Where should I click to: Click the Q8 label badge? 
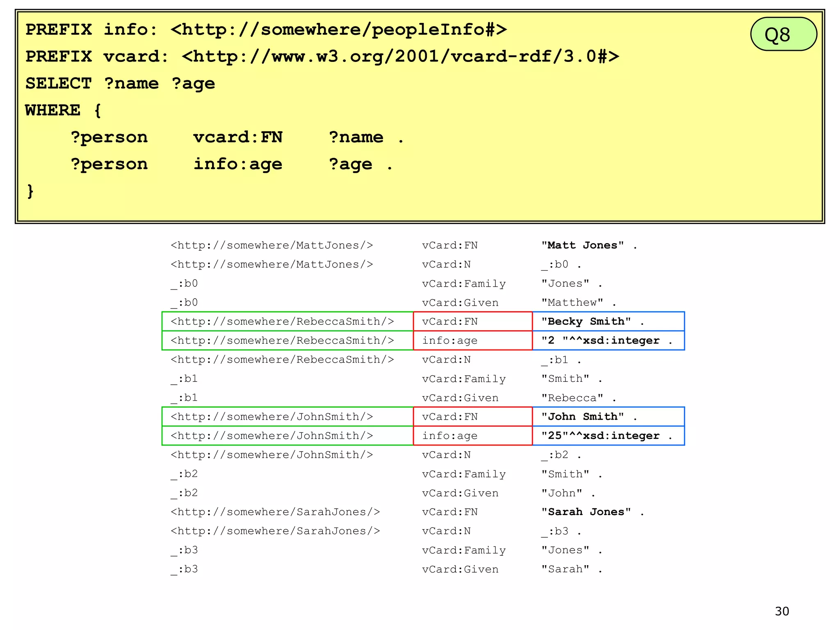click(x=783, y=34)
